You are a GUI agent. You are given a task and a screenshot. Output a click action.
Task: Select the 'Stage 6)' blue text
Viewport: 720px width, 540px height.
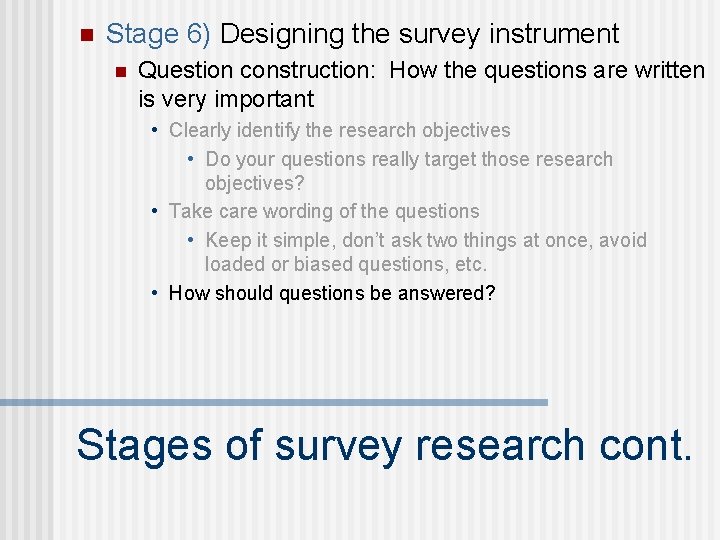click(x=158, y=34)
